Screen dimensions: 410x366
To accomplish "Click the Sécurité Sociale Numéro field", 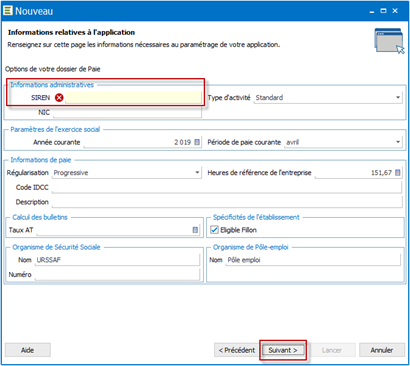I will coord(117,275).
